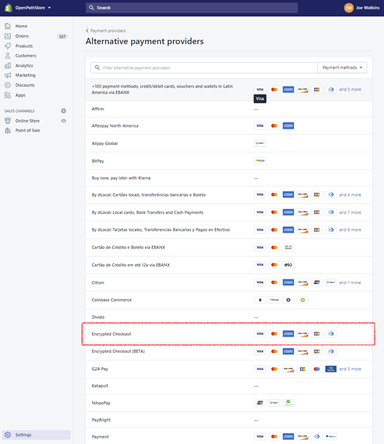Click 'and 4 more' in dLocal Cartões row
Image resolution: width=384 pixels, height=444 pixels.
pyautogui.click(x=350, y=195)
